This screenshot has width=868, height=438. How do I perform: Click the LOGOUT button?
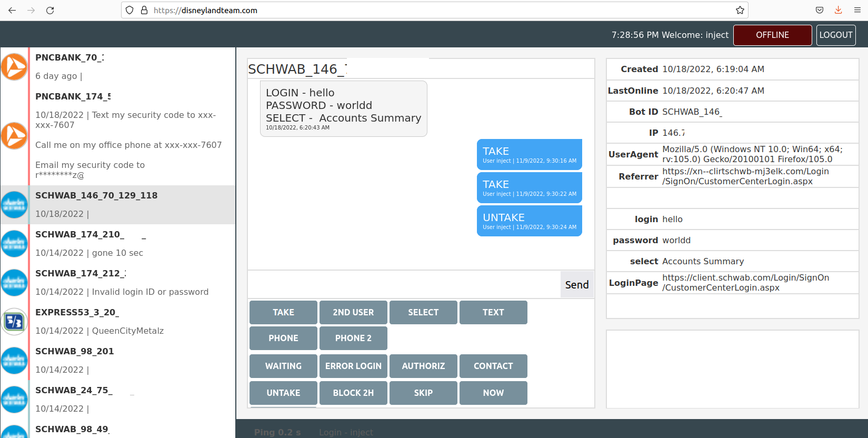(836, 35)
